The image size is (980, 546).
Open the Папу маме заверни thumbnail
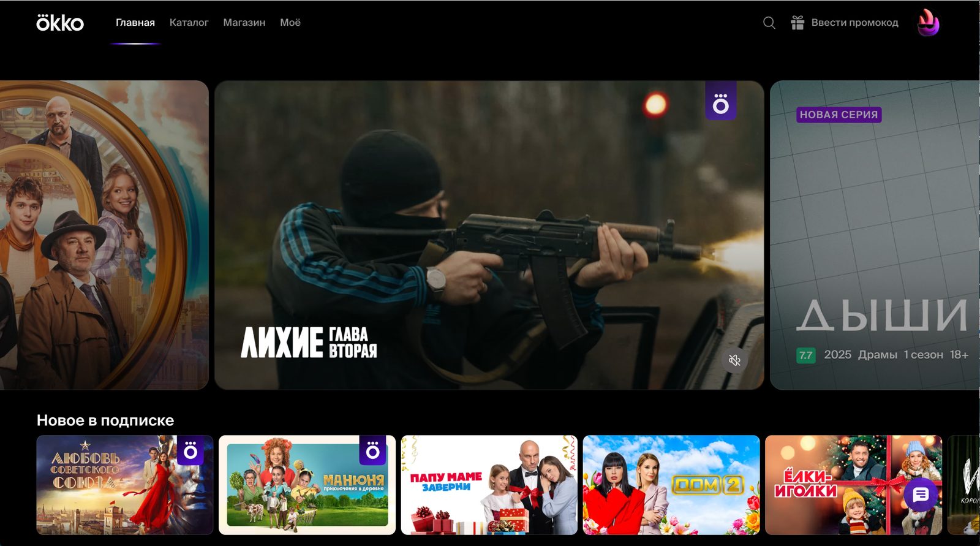point(489,485)
